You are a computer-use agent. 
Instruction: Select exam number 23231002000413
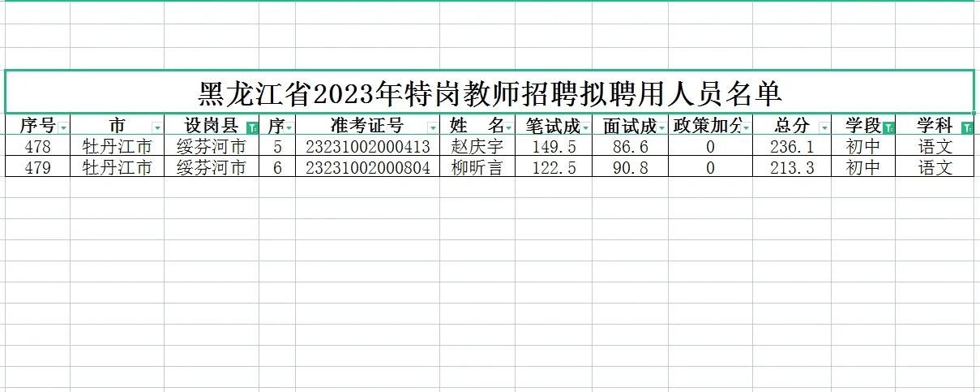click(x=368, y=147)
